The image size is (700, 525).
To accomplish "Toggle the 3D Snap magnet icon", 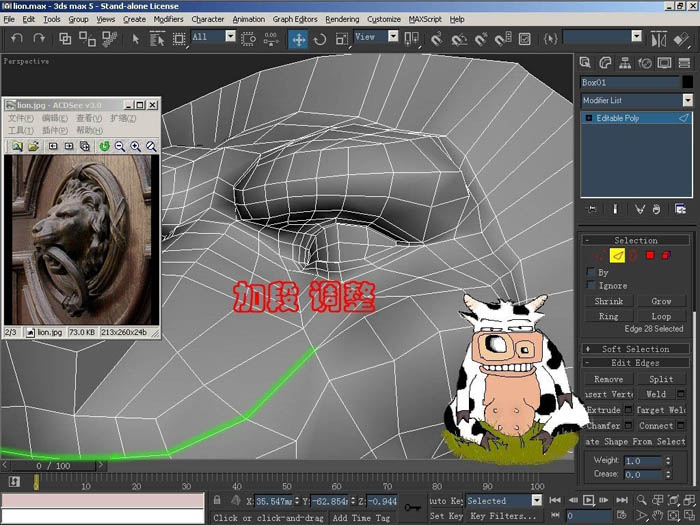I will 436,39.
